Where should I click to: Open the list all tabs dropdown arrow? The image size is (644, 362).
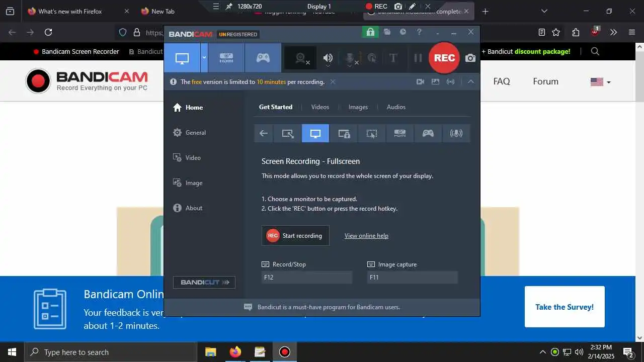[544, 11]
